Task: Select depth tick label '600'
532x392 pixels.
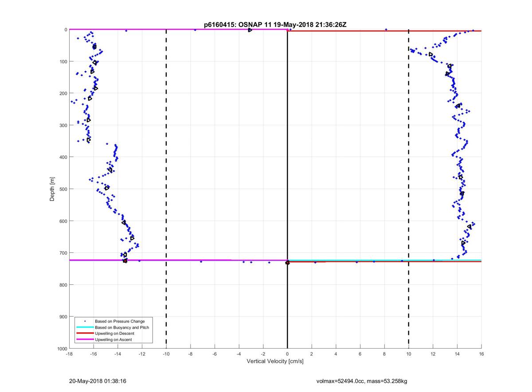Action: tap(63, 221)
